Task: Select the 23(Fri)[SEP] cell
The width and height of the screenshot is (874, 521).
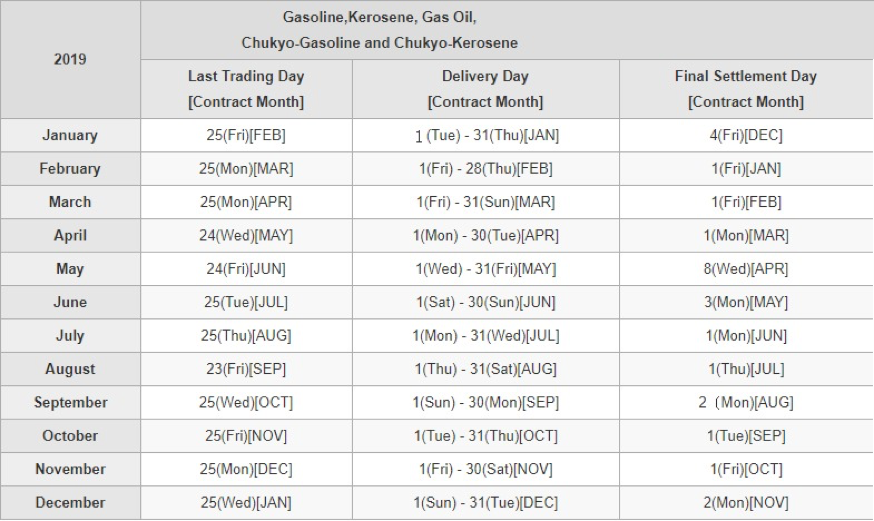Action: (246, 369)
